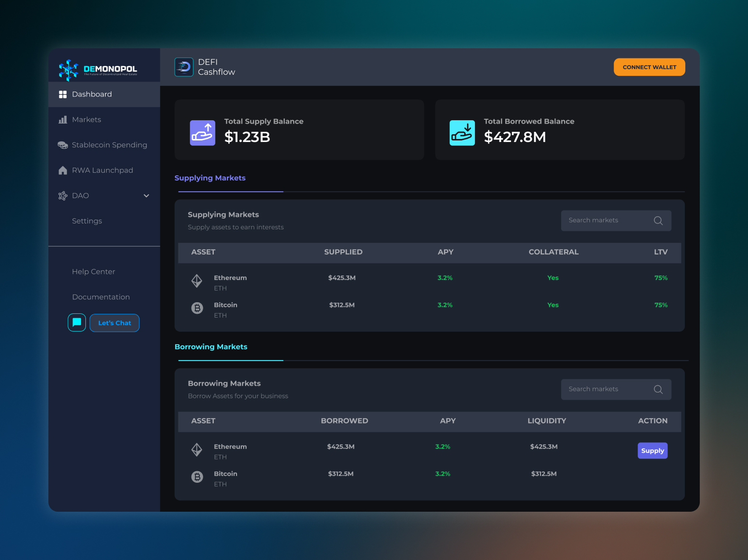Select the Supplying Markets tab
This screenshot has width=748, height=560.
(210, 178)
